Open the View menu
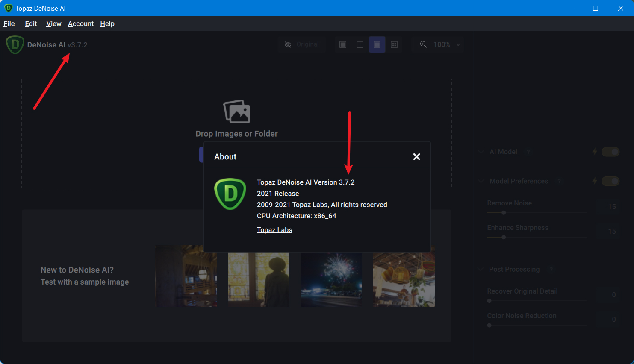Image resolution: width=634 pixels, height=364 pixels. coord(54,23)
